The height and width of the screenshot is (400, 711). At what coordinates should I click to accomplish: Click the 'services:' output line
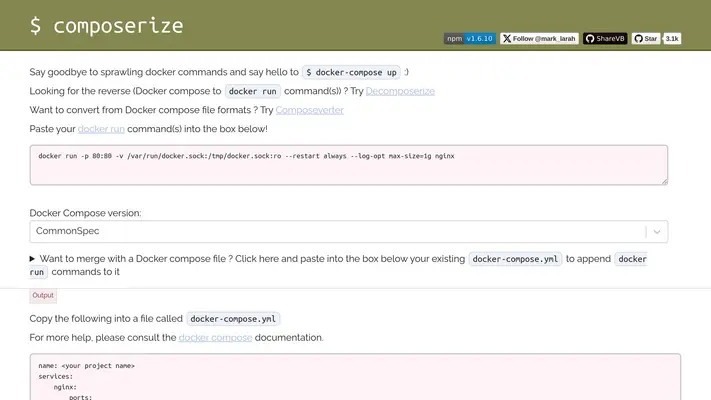tap(56, 376)
